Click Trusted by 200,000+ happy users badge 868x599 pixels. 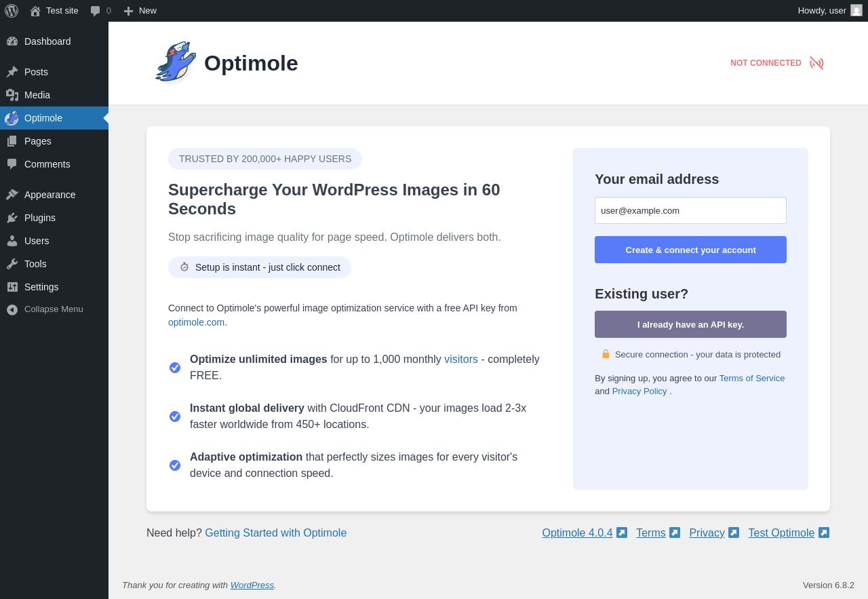(x=265, y=159)
